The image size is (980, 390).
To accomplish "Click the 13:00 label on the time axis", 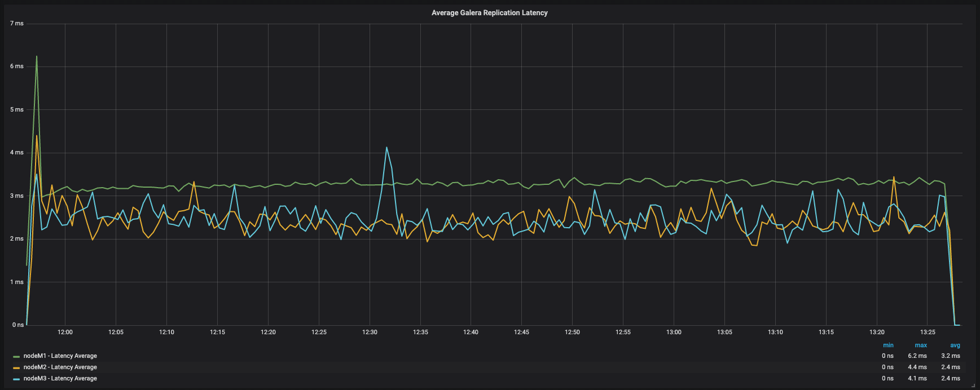I will click(674, 333).
